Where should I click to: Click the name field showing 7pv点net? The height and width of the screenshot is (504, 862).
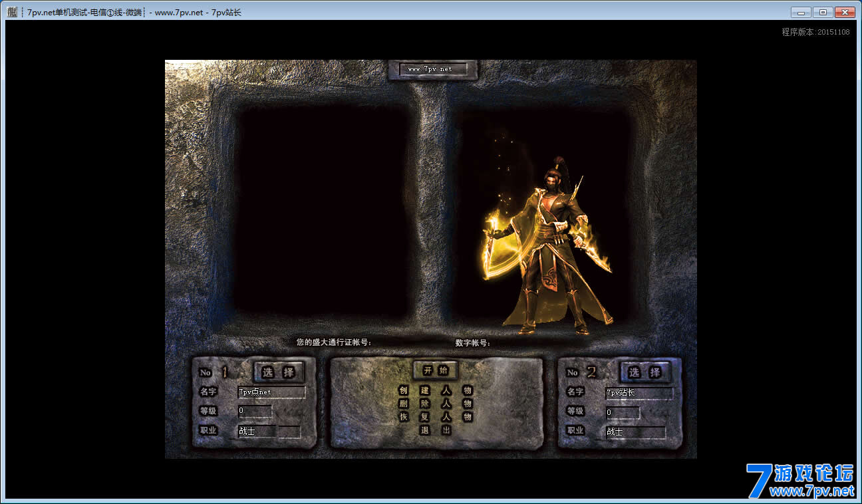(272, 392)
